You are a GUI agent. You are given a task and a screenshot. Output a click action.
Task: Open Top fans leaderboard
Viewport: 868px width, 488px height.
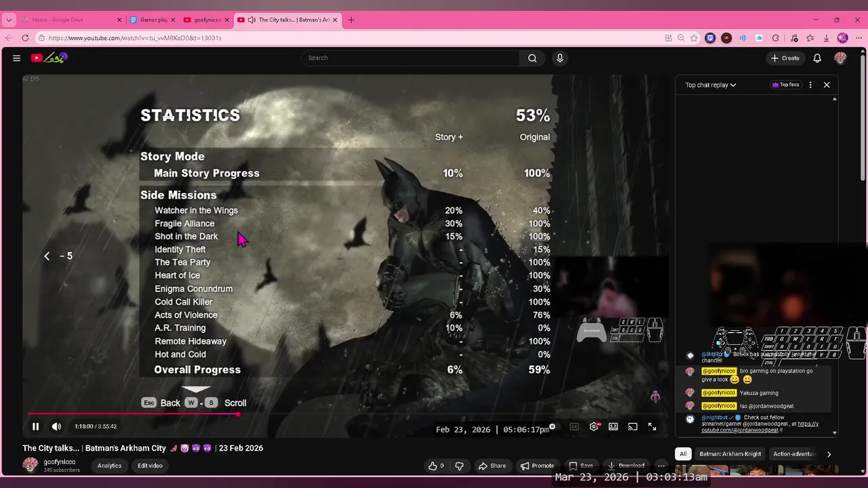(785, 85)
